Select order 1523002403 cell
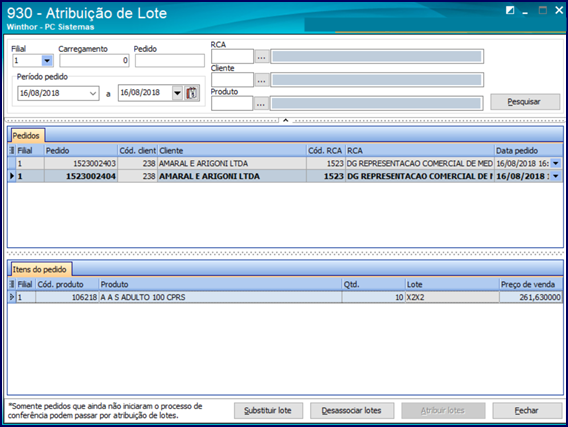The image size is (568, 427). 81,163
